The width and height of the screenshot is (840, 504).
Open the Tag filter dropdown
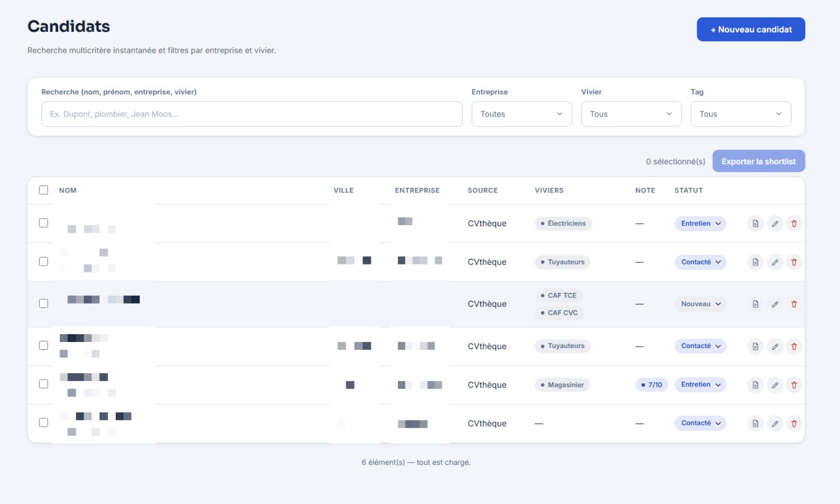point(741,114)
